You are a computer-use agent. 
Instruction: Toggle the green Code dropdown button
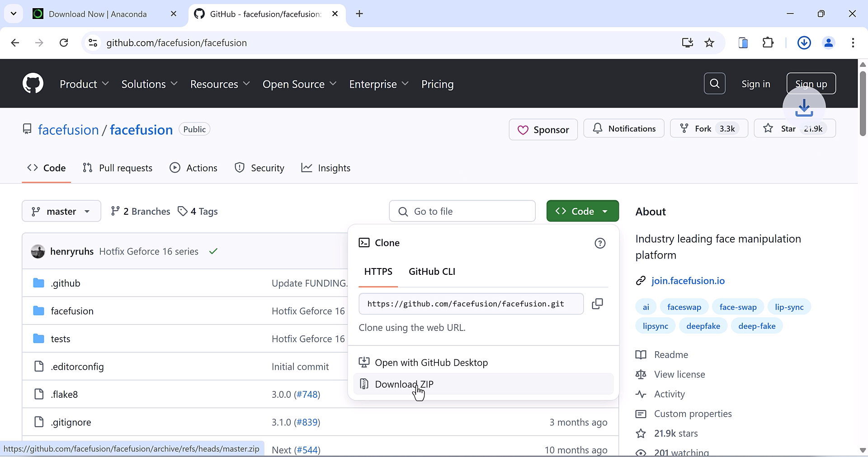click(x=582, y=211)
